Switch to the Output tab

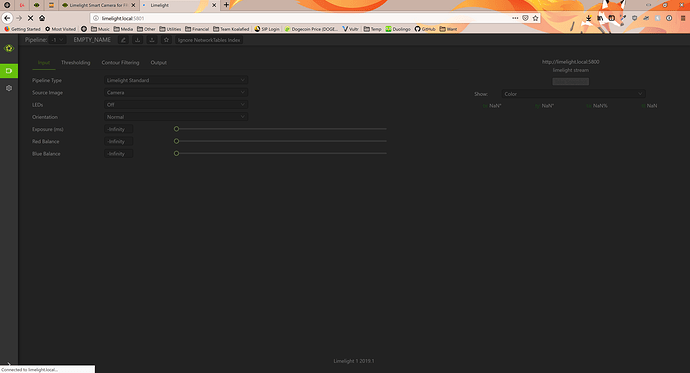[x=158, y=62]
